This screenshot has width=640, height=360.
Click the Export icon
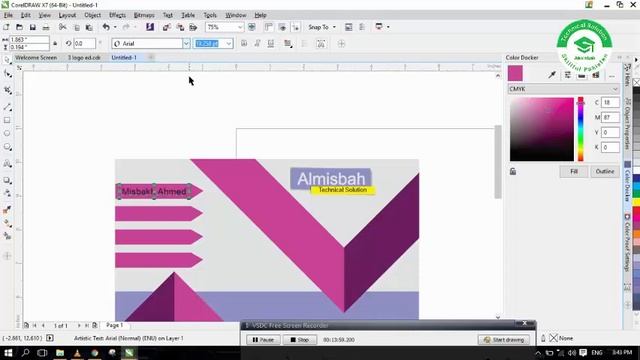click(180, 27)
